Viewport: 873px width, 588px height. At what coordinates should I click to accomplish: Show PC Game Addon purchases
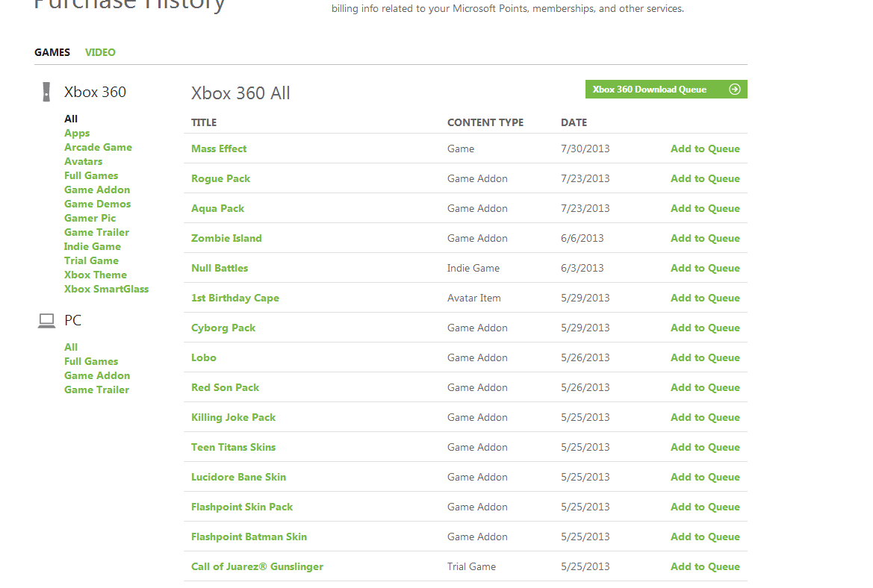coord(97,375)
